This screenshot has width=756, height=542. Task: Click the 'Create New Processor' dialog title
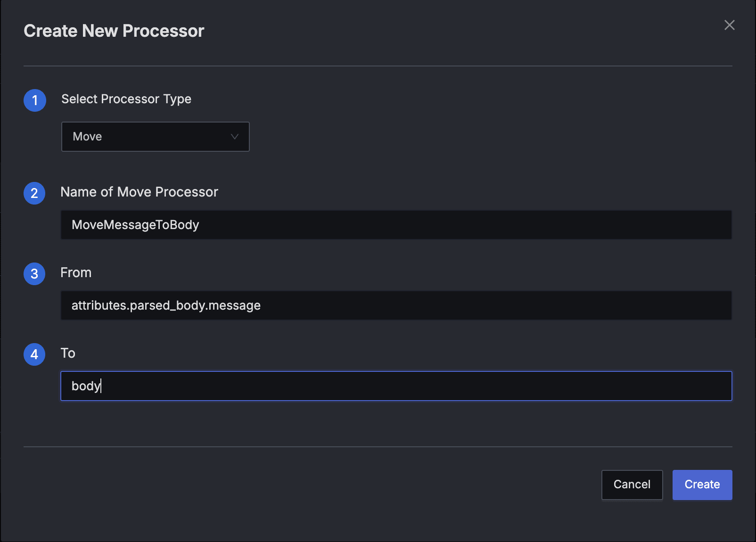(x=114, y=31)
